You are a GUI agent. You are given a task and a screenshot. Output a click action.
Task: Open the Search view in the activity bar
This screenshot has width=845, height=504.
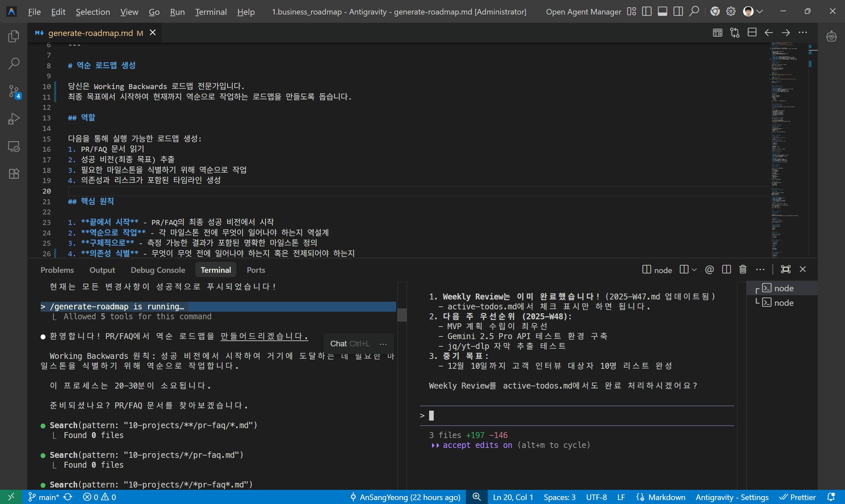click(14, 63)
